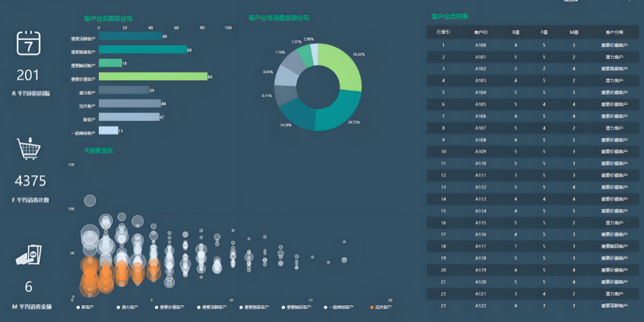Toggle 重要深耕客户 series in scatter legend
Image resolution: width=644 pixels, height=322 pixels.
[212, 307]
